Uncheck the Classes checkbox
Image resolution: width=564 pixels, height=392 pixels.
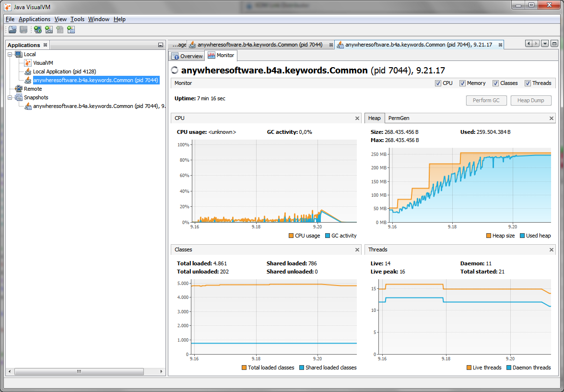pyautogui.click(x=496, y=83)
